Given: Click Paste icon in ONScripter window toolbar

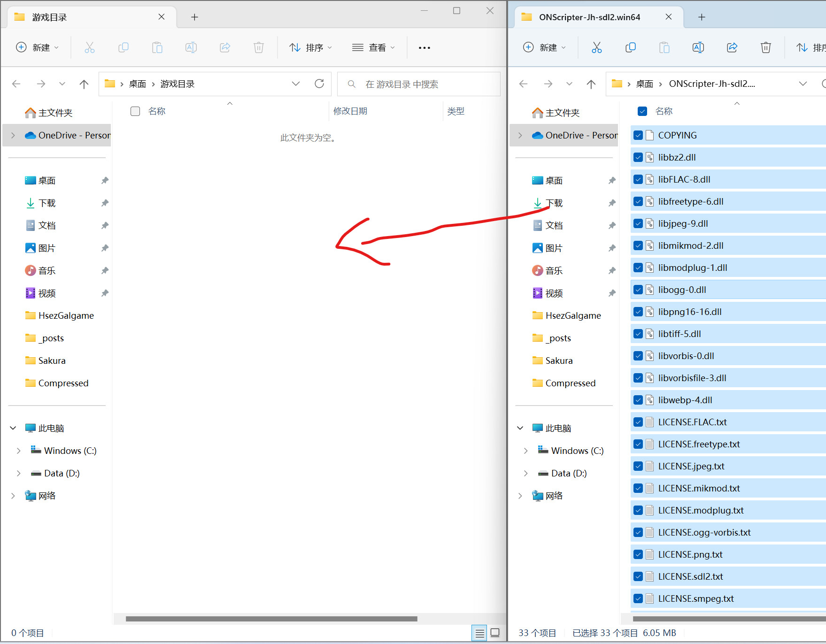Looking at the screenshot, I should coord(664,47).
